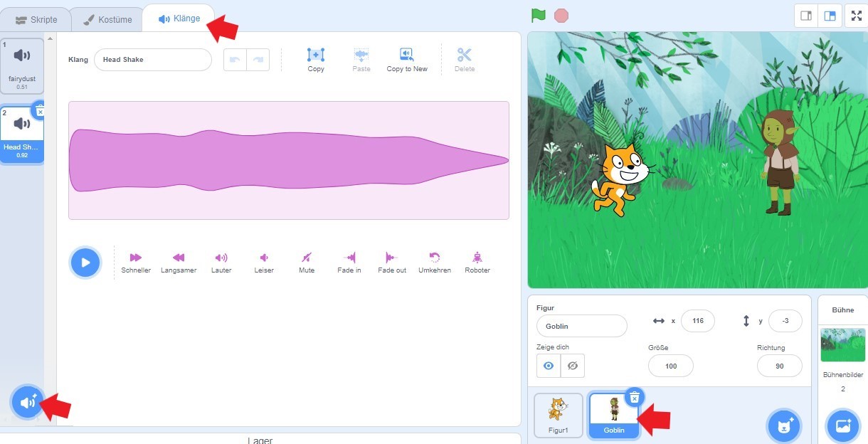Image resolution: width=868 pixels, height=444 pixels.
Task: Select the Figur1 cat sprite
Action: (x=559, y=416)
